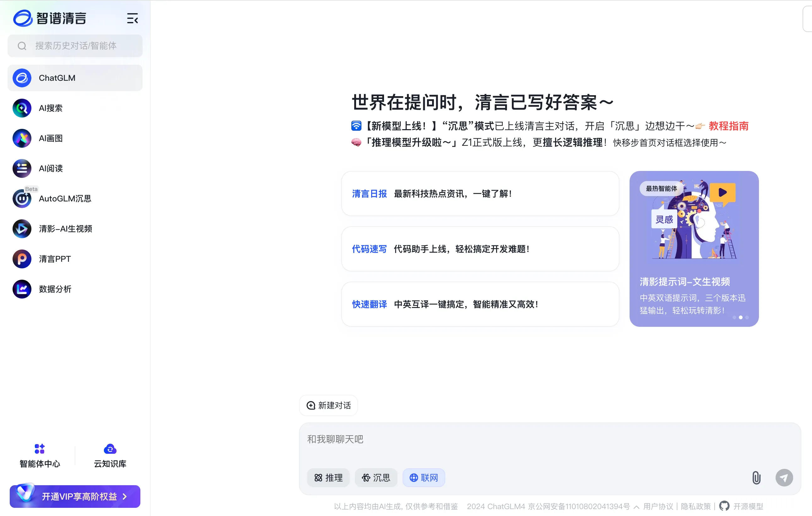Open AI阅读 from the sidebar

pyautogui.click(x=75, y=168)
